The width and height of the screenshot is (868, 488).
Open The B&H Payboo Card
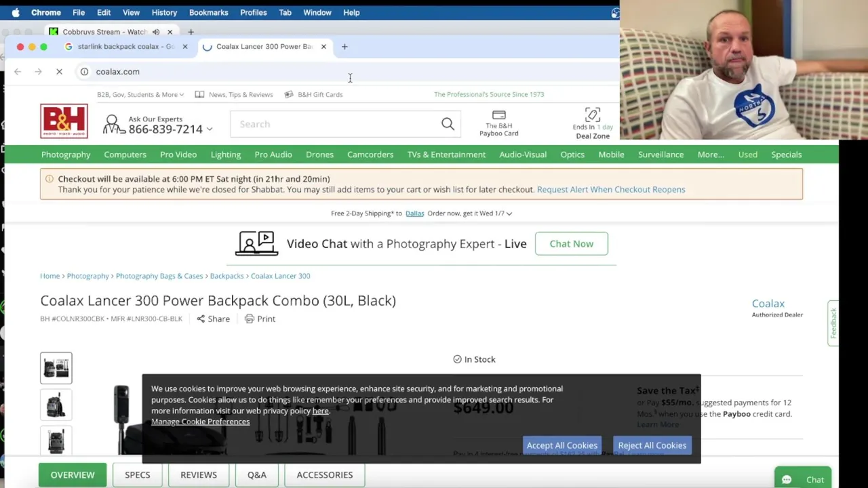click(x=498, y=123)
